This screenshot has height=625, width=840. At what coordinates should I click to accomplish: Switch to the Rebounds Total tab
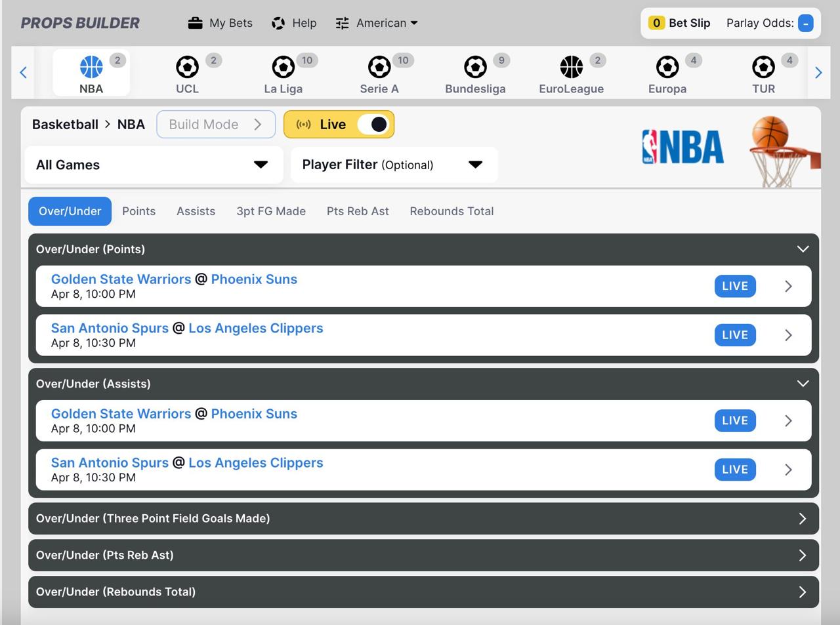click(x=451, y=211)
